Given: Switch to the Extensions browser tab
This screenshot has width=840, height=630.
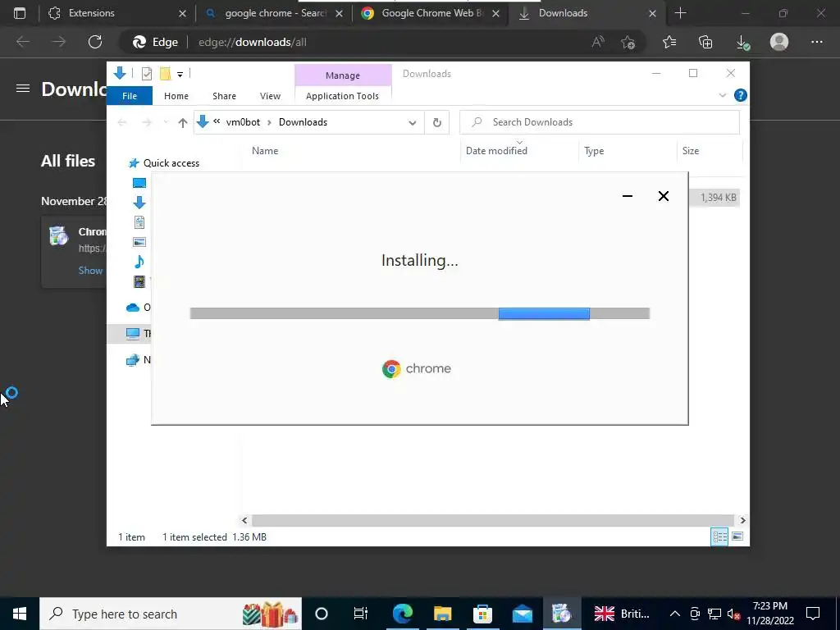Looking at the screenshot, I should 116,13.
